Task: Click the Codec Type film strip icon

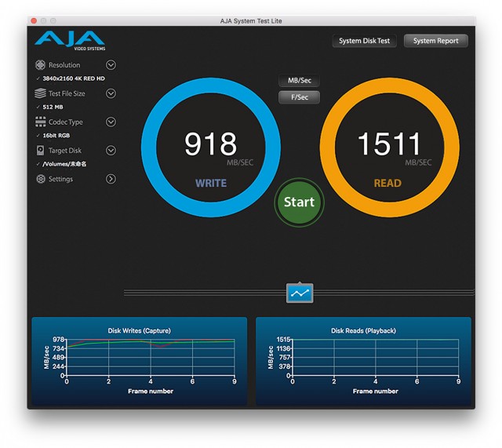Action: click(40, 122)
